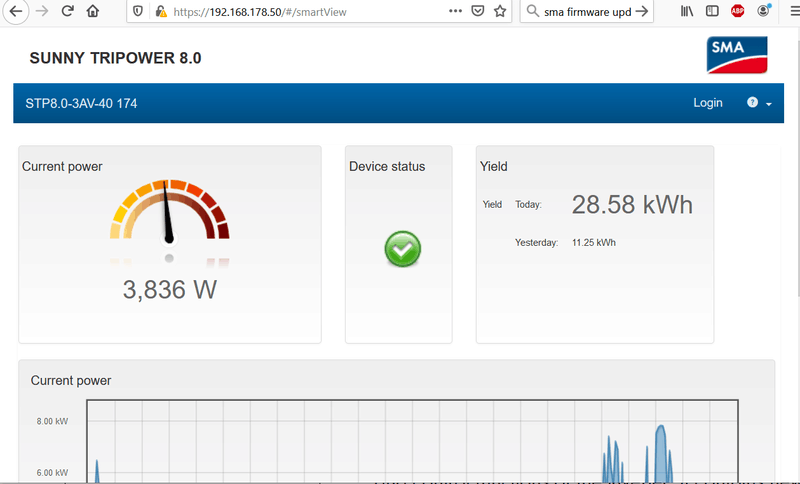Click the sma firmware search field

click(587, 12)
